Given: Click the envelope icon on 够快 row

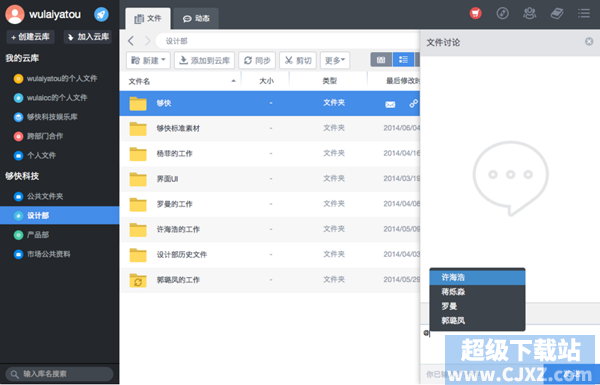Looking at the screenshot, I should click(x=390, y=104).
